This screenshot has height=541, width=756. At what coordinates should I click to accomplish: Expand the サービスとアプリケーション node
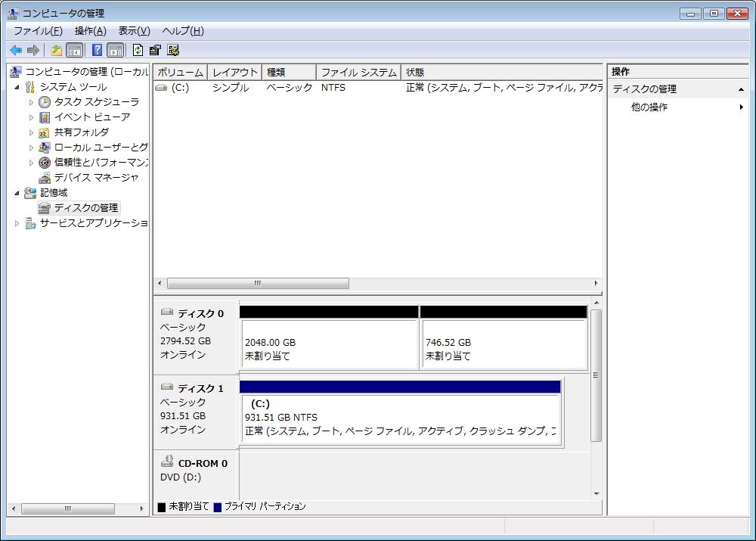point(17,223)
